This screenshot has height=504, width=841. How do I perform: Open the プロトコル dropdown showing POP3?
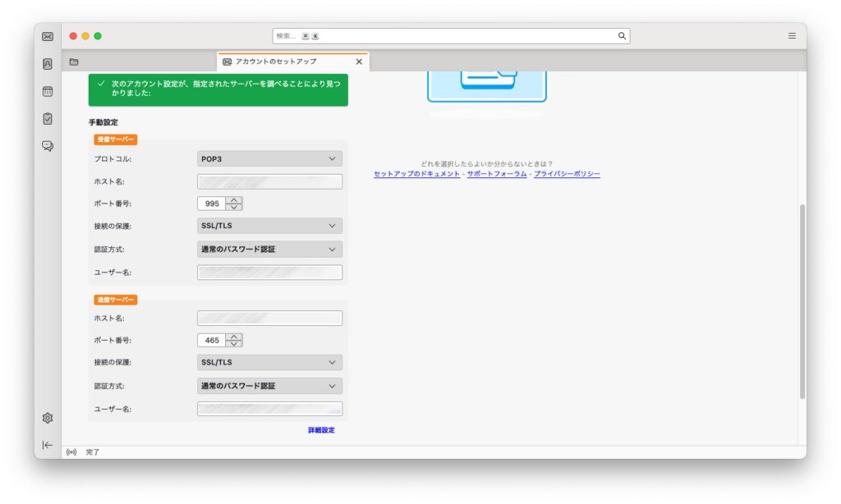tap(269, 158)
